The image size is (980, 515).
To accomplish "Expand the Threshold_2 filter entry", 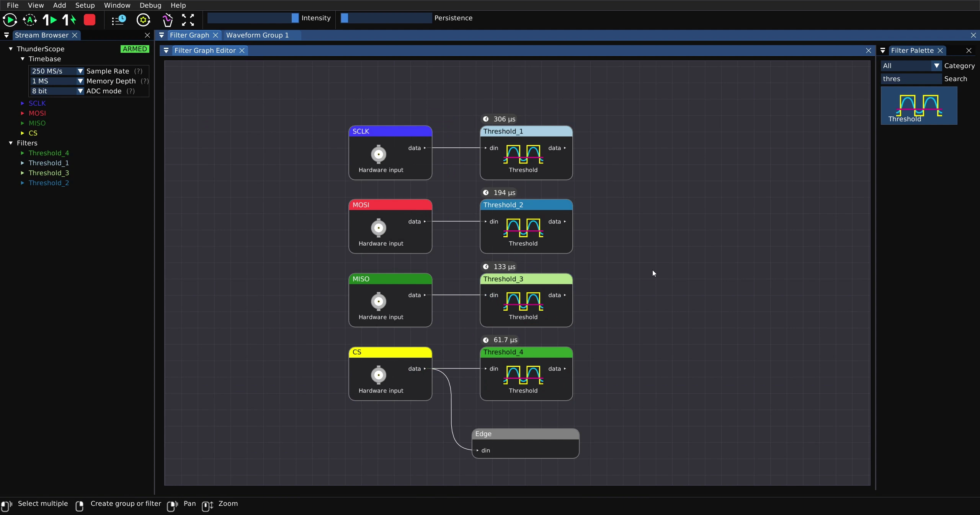I will point(22,183).
